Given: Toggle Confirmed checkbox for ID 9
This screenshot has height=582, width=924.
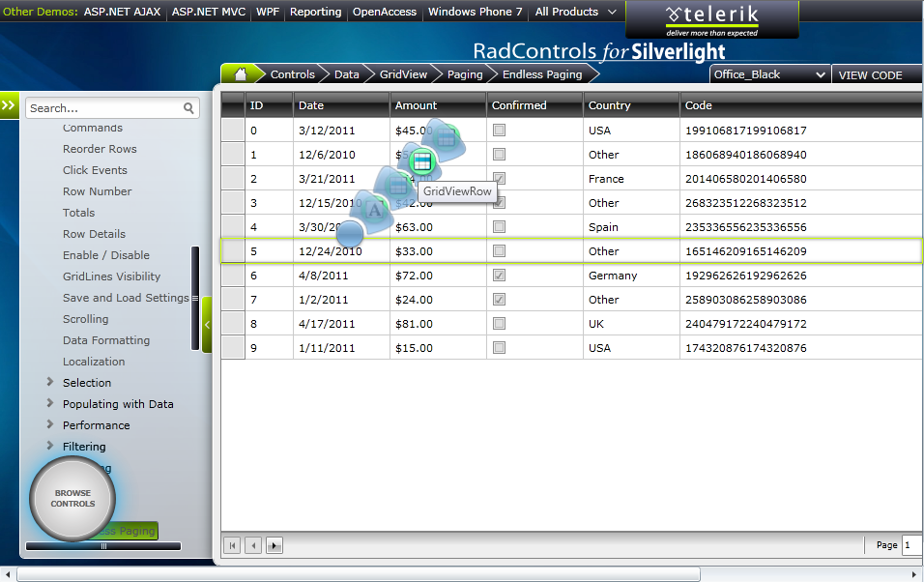Looking at the screenshot, I should 499,347.
